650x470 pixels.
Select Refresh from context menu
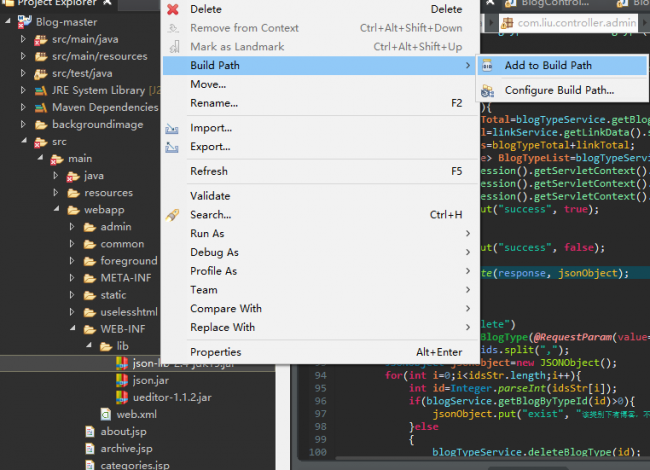[x=319, y=171]
